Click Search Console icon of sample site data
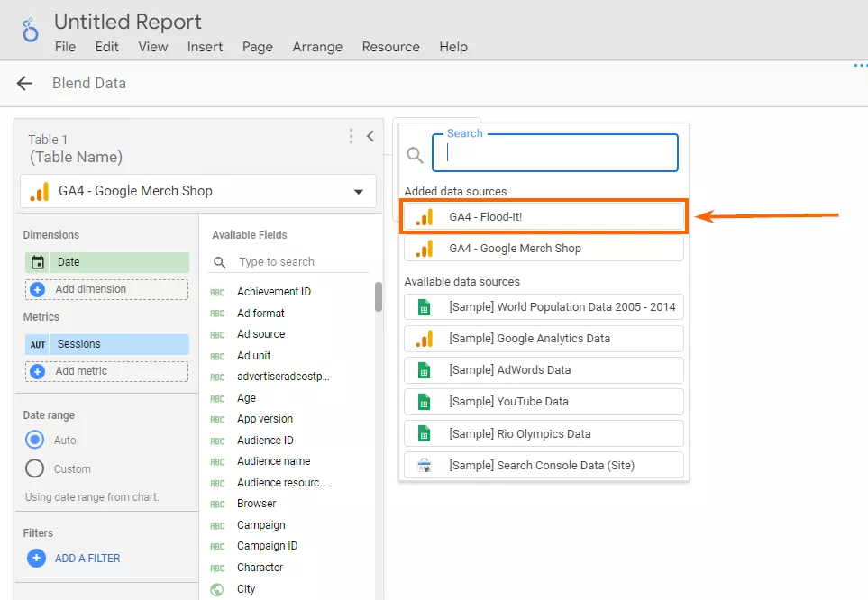Screen dimensions: 868x600 click(424, 466)
